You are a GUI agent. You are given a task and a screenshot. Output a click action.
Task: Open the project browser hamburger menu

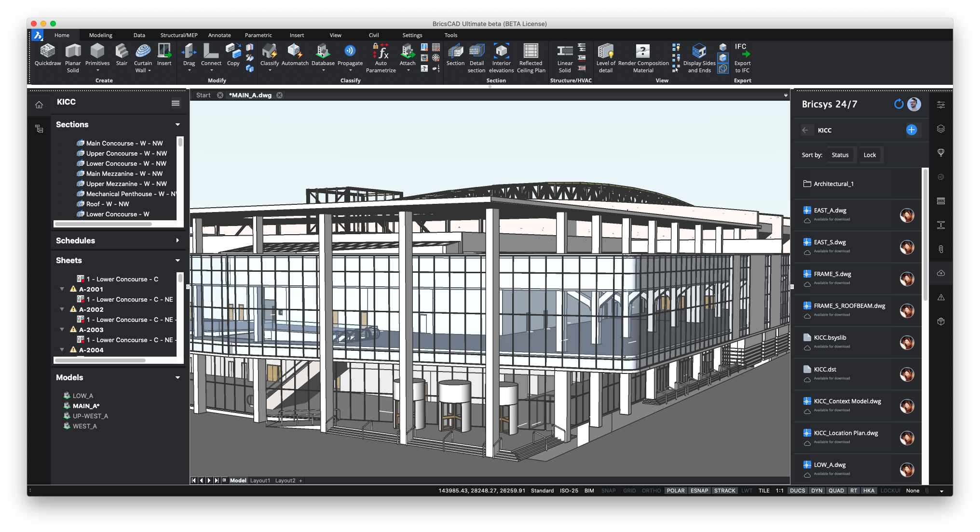pyautogui.click(x=176, y=103)
